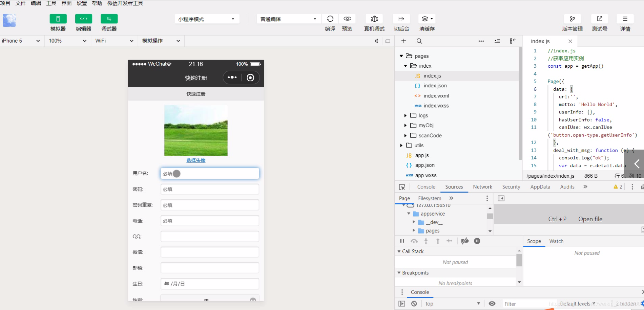The height and width of the screenshot is (310, 644).
Task: Click the file tree search icon
Action: 419,41
